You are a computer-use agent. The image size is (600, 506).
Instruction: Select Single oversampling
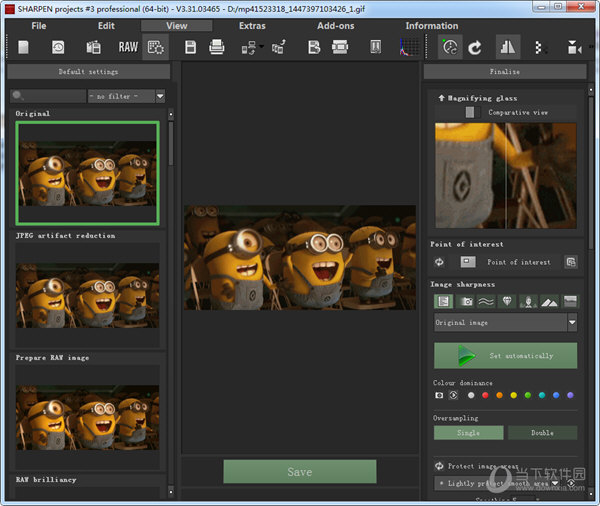pyautogui.click(x=468, y=433)
